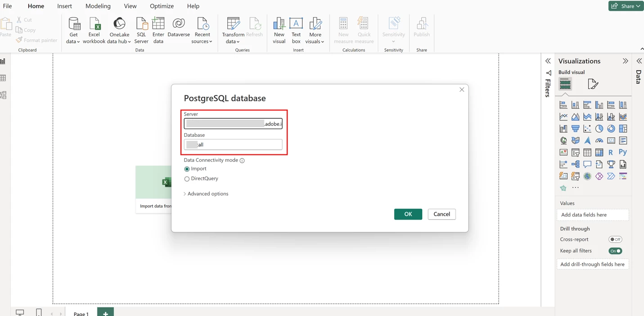Select the Page 1 tab

coord(81,313)
